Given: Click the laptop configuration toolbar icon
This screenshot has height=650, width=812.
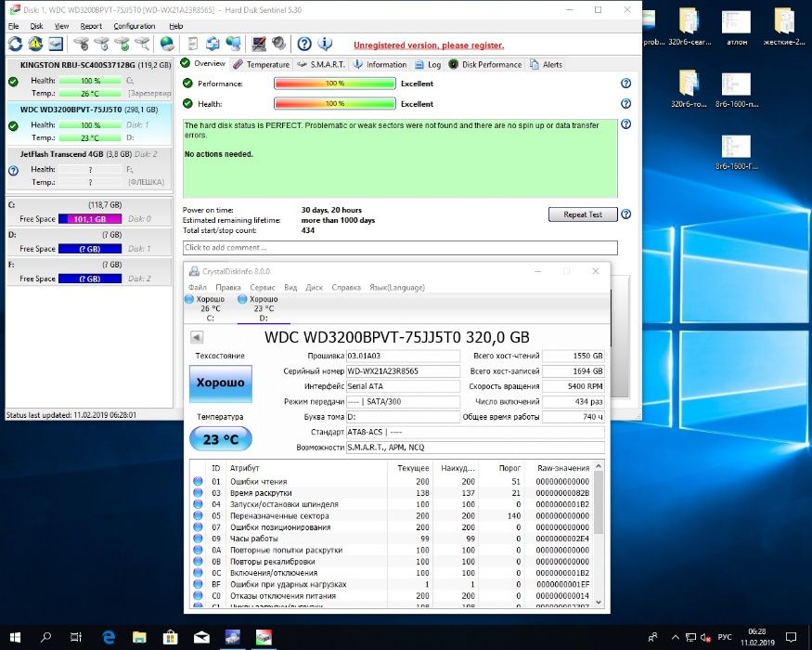Looking at the screenshot, I should (258, 44).
